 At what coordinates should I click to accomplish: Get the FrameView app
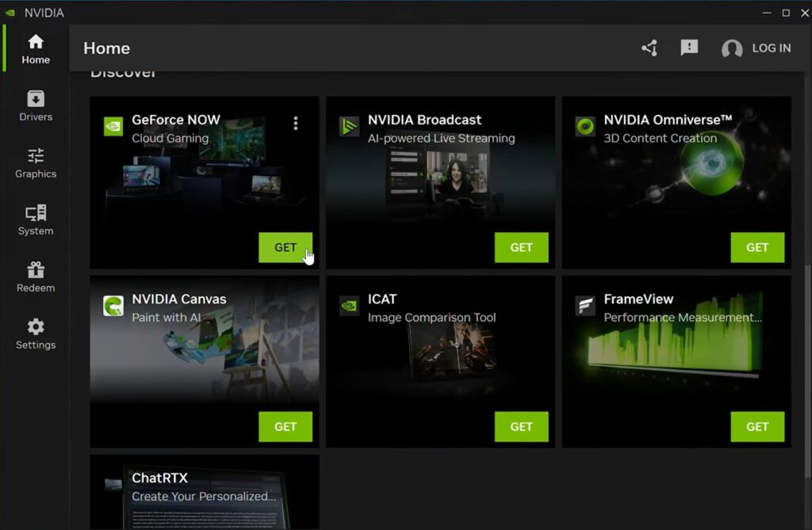pos(757,426)
